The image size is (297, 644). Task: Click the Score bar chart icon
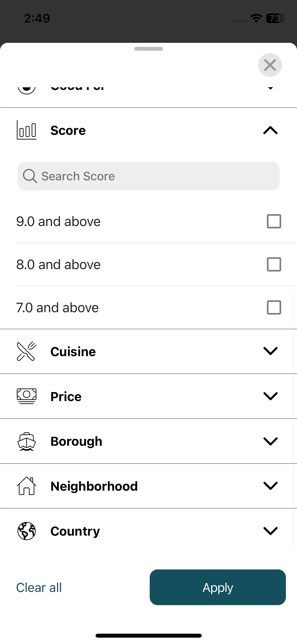pos(26,130)
